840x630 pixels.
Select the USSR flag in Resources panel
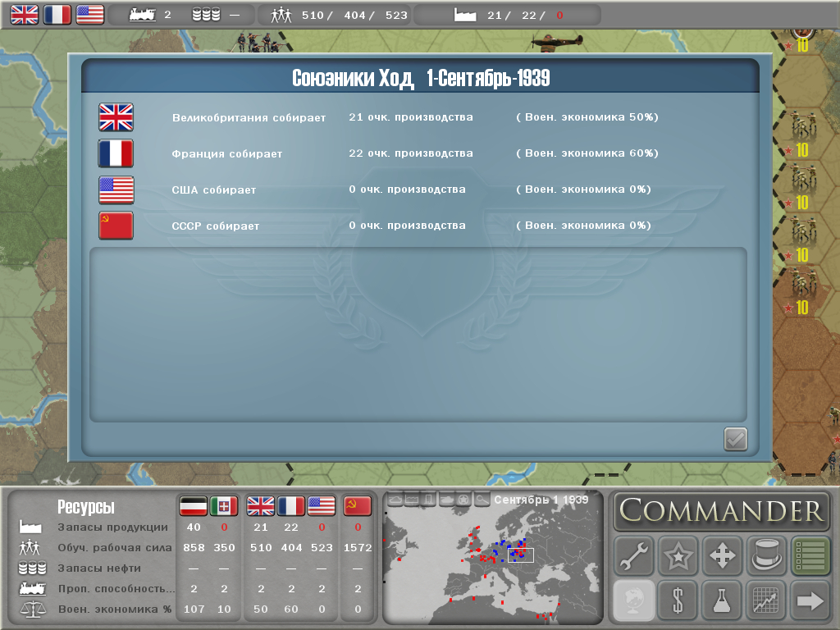[357, 506]
